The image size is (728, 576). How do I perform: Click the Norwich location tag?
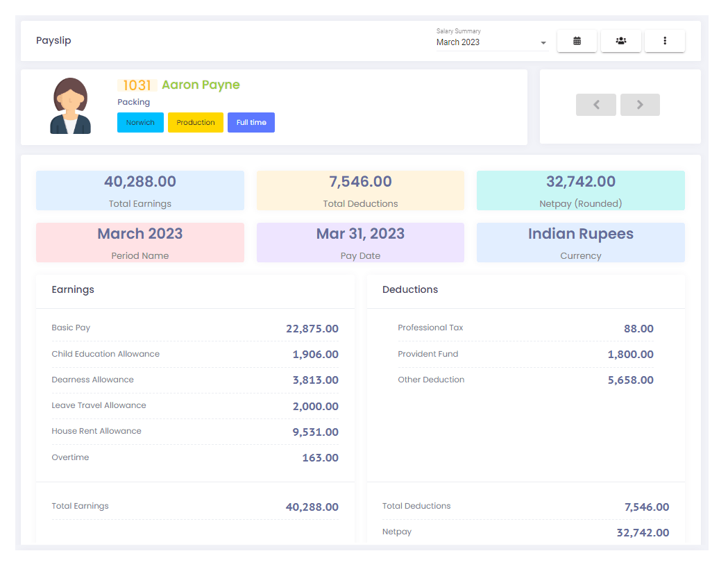pyautogui.click(x=140, y=123)
